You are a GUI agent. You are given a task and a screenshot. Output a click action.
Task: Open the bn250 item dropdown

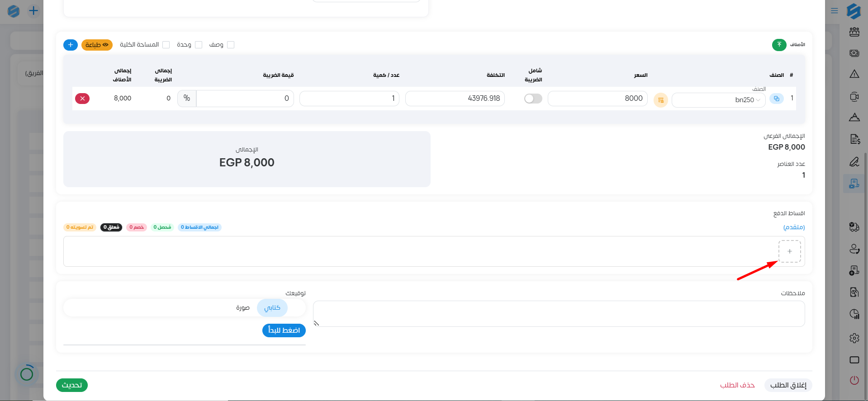coord(719,100)
